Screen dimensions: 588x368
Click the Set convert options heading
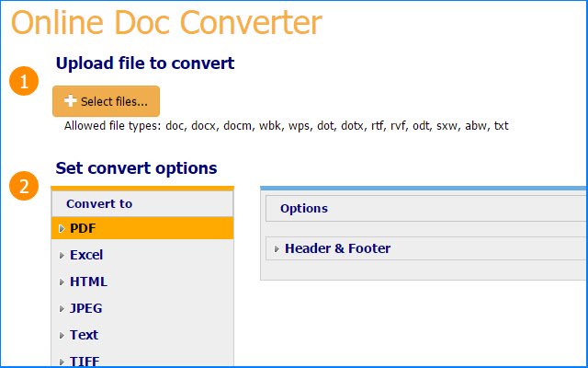(137, 168)
